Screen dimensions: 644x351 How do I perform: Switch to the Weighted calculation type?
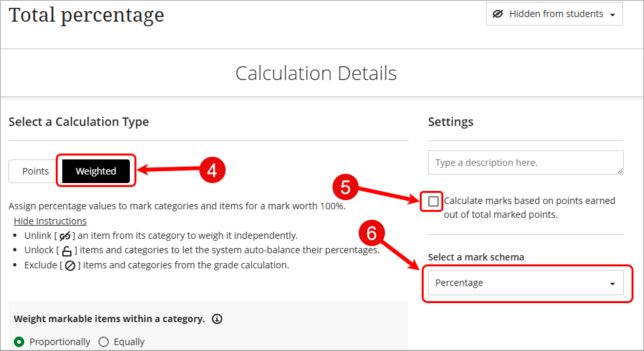click(96, 171)
